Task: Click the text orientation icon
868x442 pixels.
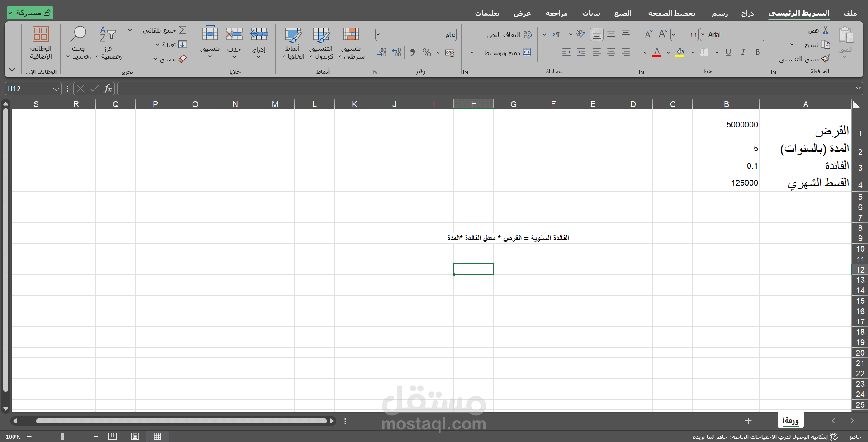Action: [581, 34]
